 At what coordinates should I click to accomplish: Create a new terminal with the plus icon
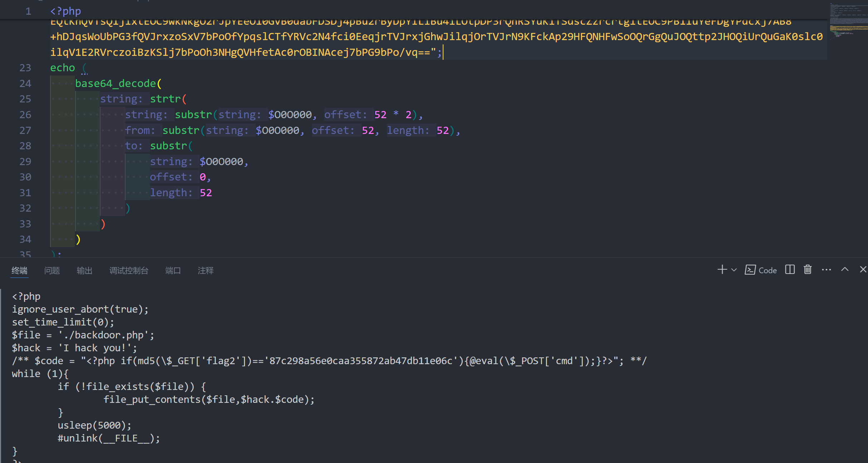coord(722,270)
